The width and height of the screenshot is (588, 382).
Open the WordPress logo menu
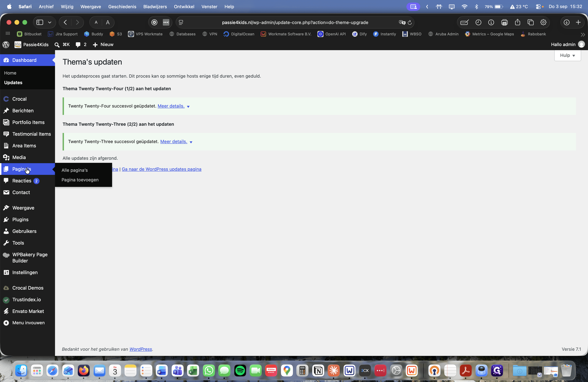click(6, 44)
